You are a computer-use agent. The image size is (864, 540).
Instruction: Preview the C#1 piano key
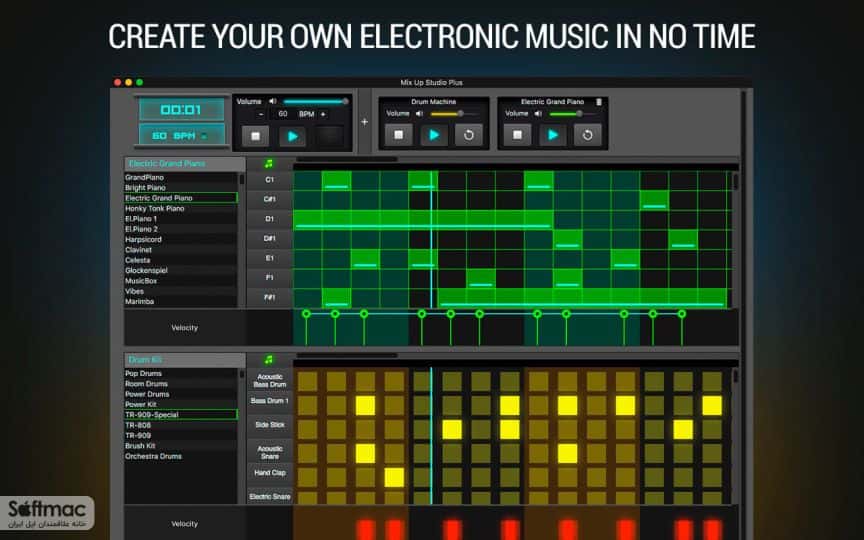(x=269, y=199)
